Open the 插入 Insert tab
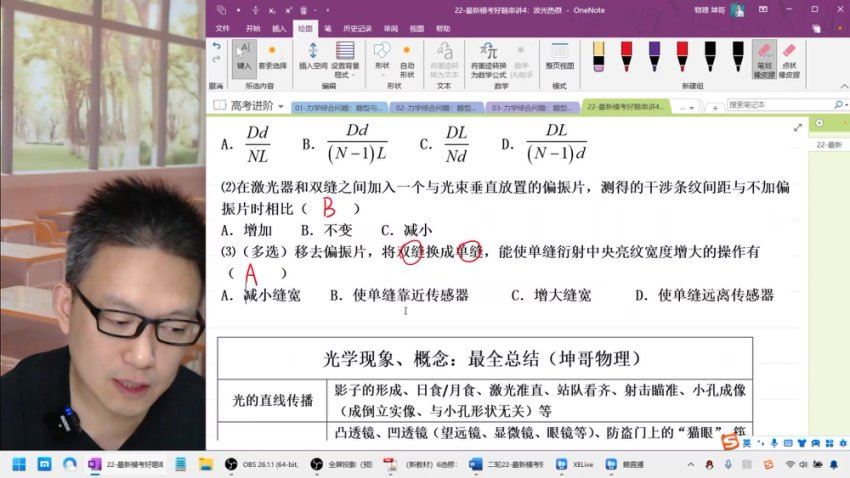850x478 pixels. pyautogui.click(x=279, y=28)
